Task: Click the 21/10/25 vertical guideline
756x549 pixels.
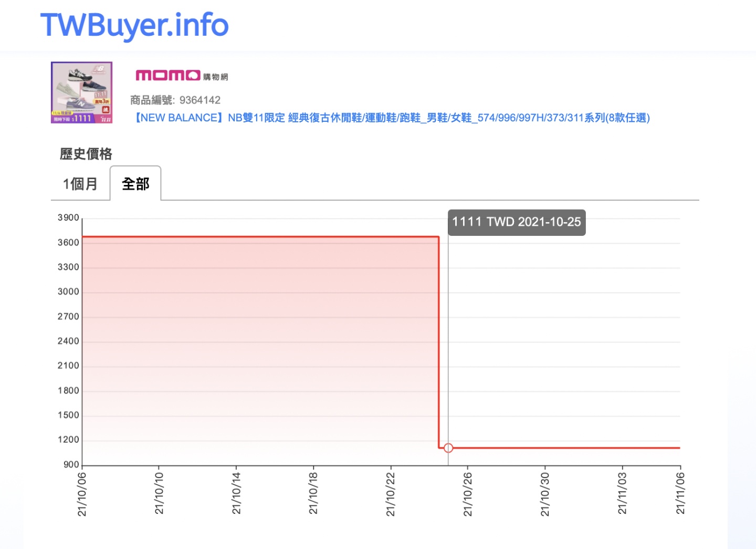Action: coord(448,341)
